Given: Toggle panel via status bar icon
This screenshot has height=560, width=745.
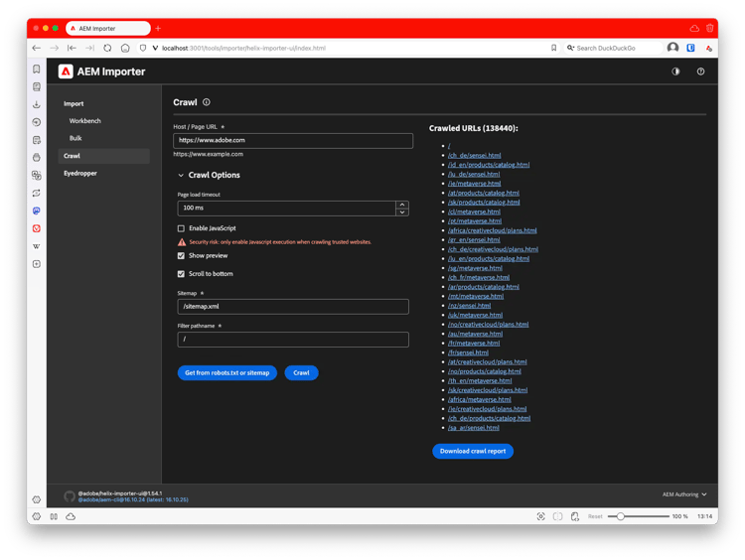Looking at the screenshot, I should click(x=54, y=516).
